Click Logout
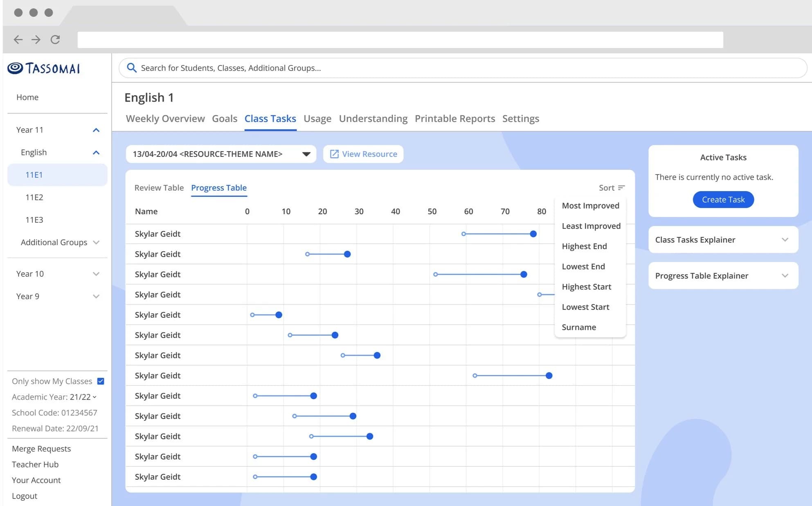The height and width of the screenshot is (506, 812). pyautogui.click(x=25, y=496)
